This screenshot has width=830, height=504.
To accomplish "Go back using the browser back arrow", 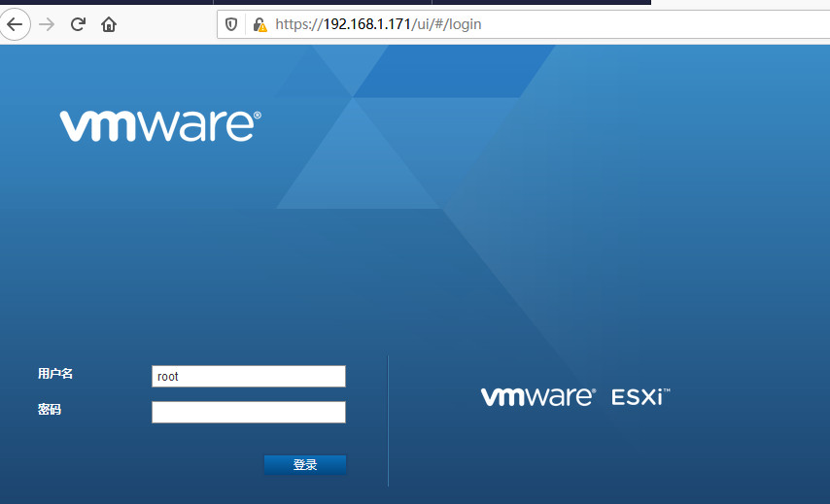I will 15,24.
